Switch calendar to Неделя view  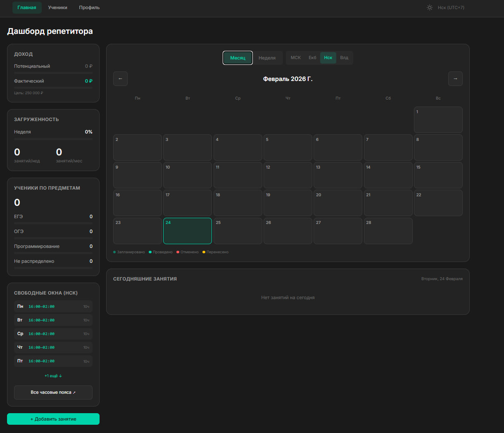[267, 58]
